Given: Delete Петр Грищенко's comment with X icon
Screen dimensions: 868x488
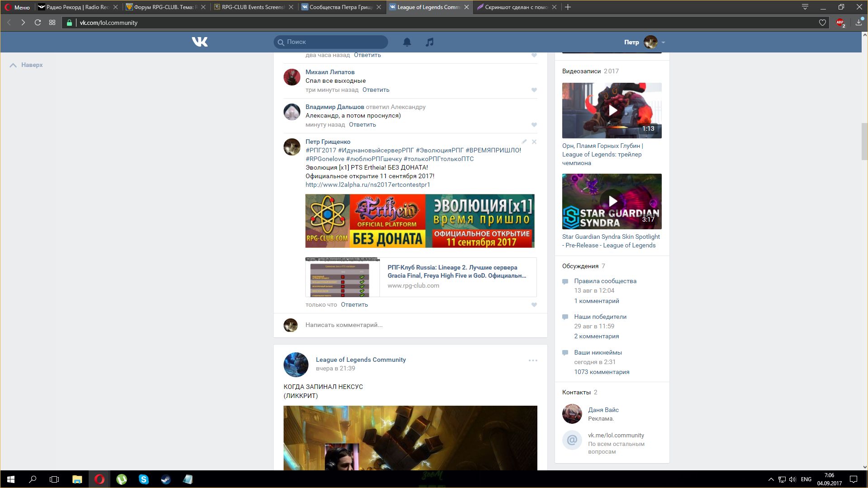Looking at the screenshot, I should 534,142.
